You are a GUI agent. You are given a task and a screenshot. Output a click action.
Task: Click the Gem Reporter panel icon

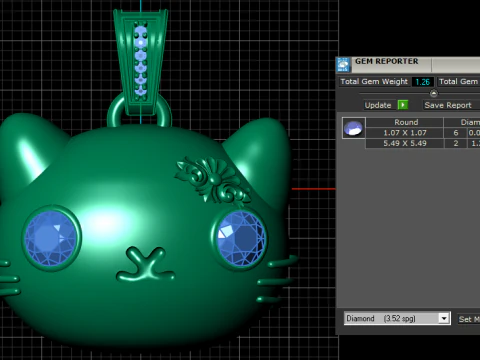[x=343, y=65]
